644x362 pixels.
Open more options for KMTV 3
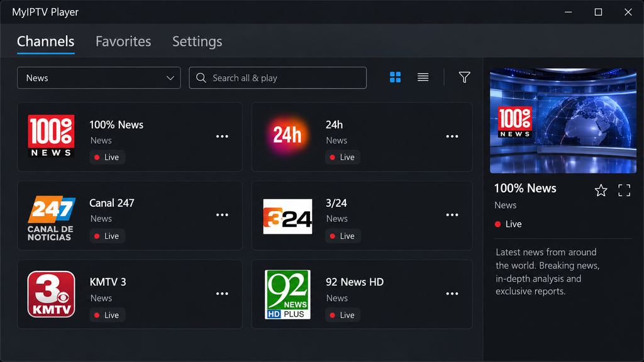click(222, 293)
